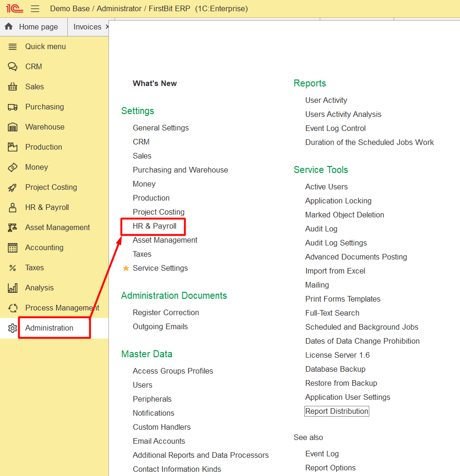Click the Analysis bar chart icon

[13, 288]
